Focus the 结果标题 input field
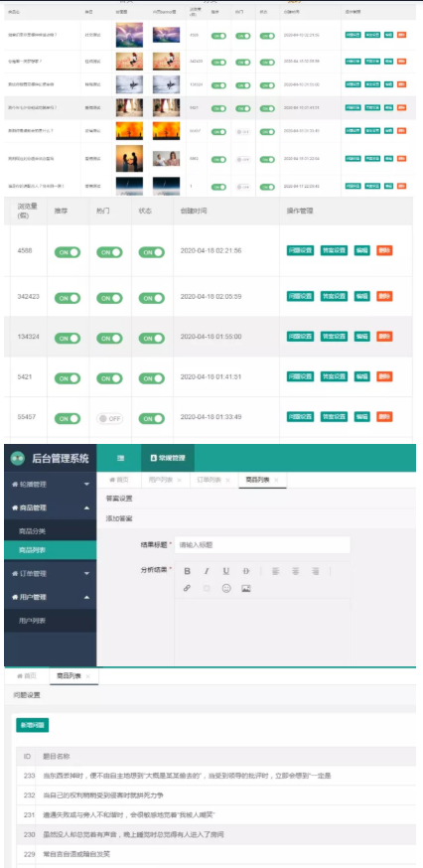 point(262,544)
